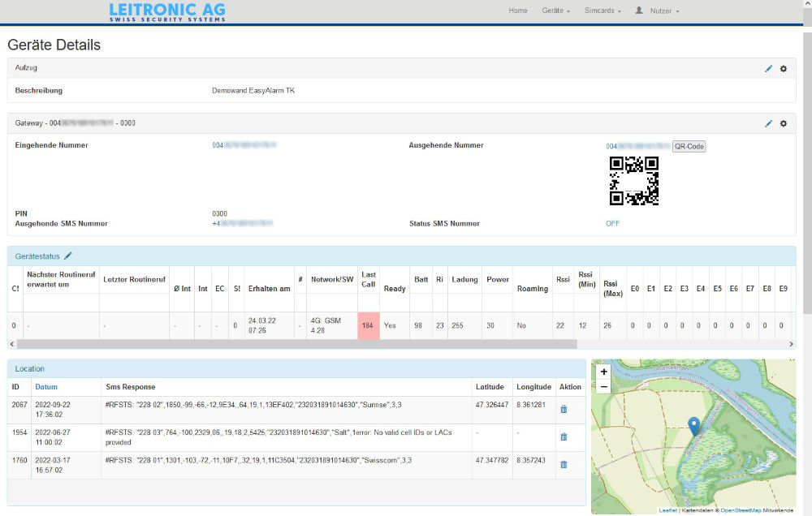The height and width of the screenshot is (516, 812).
Task: Delete location entry 1760 with trash icon
Action: point(564,464)
